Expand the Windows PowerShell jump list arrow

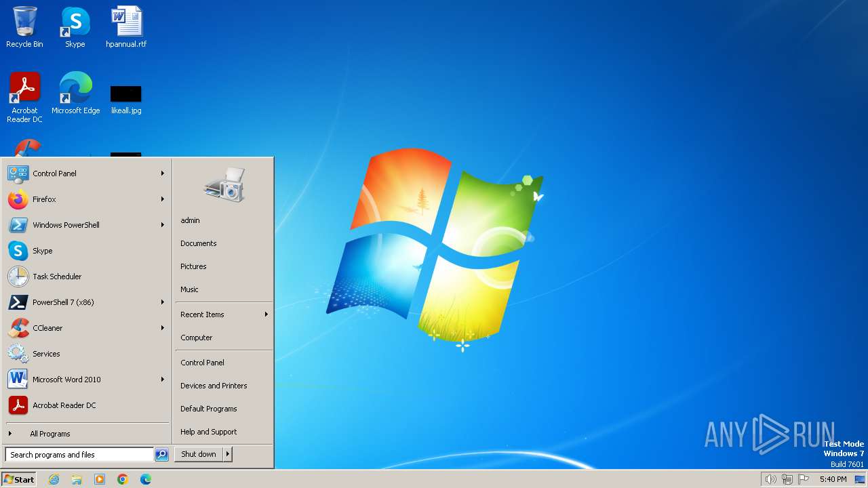point(163,225)
